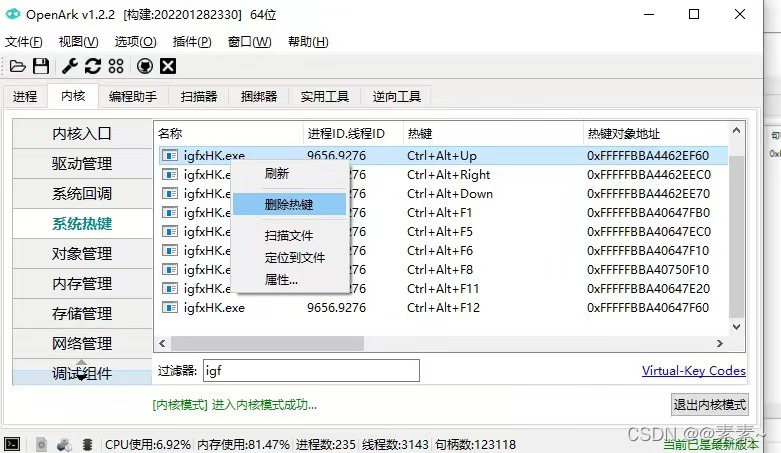The height and width of the screenshot is (453, 781).
Task: Select the 0xFFFFFBBA40647F60 address cell
Action: (648, 307)
